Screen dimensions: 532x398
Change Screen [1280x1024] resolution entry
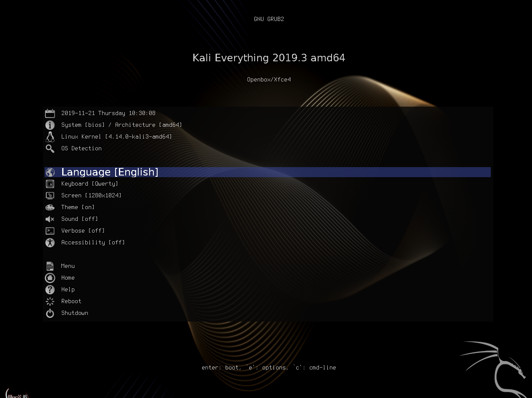pos(91,196)
